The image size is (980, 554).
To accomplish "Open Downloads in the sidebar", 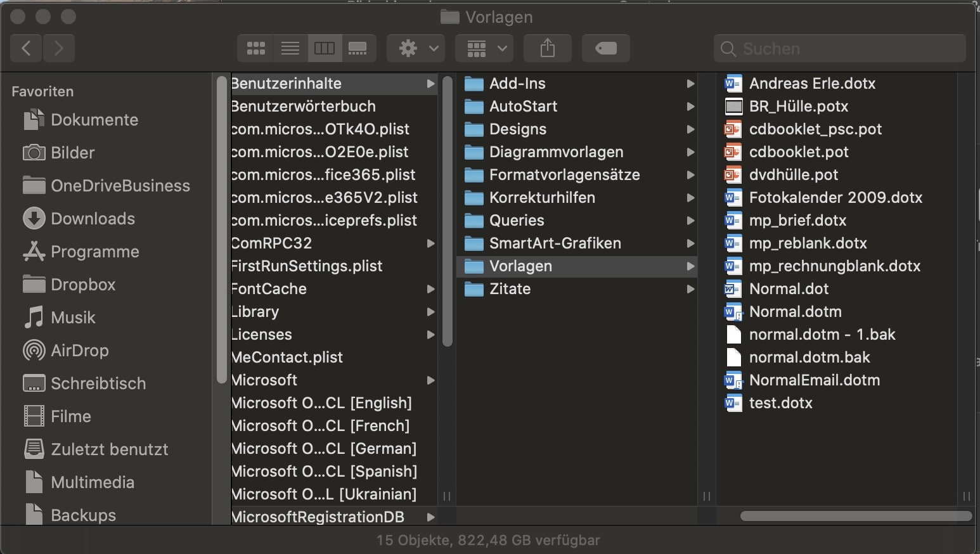I will [93, 219].
